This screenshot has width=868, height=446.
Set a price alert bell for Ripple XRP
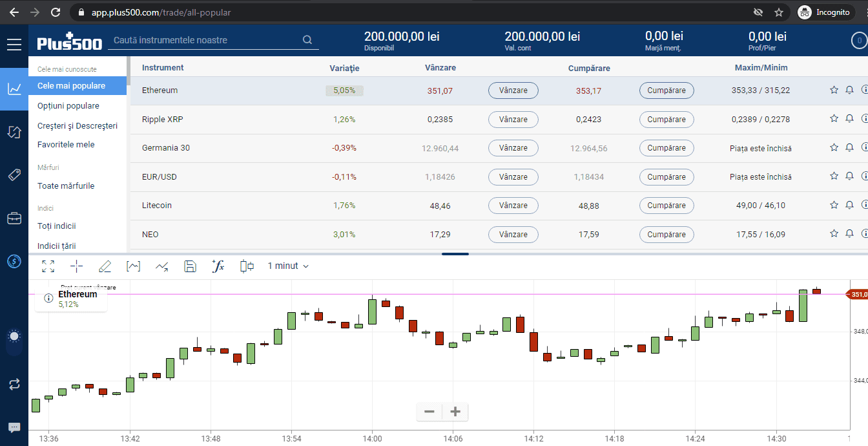point(849,118)
